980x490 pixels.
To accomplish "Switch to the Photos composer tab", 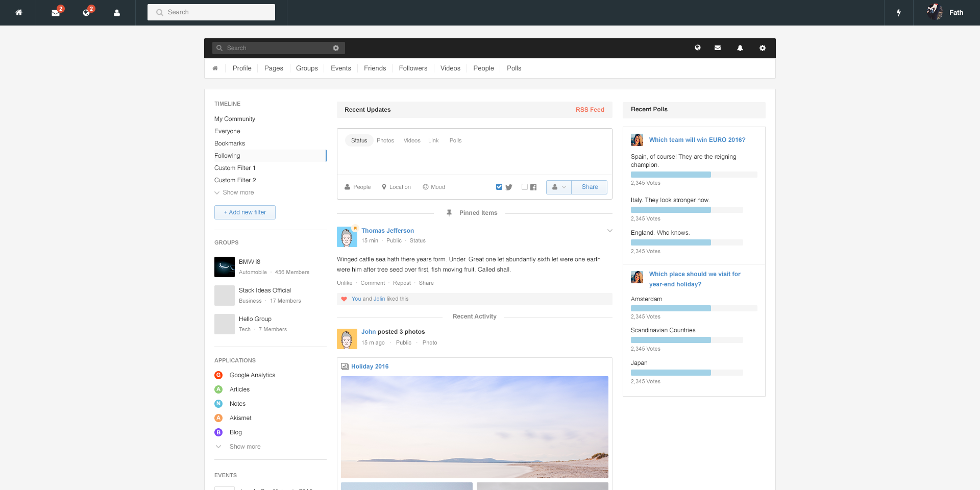I will (x=385, y=141).
